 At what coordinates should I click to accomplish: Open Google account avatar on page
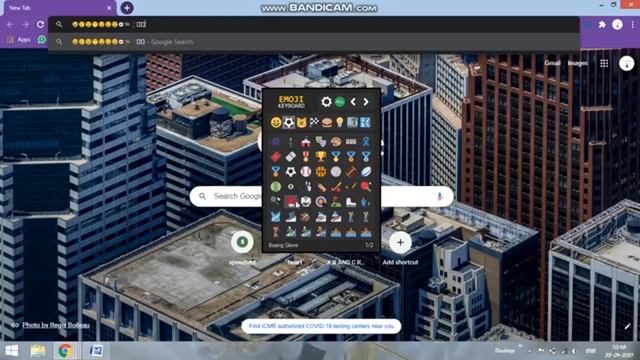[626, 63]
